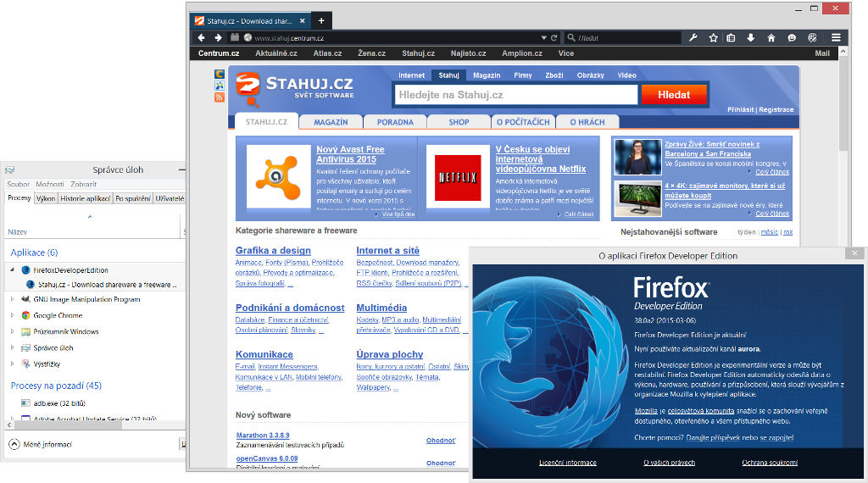Click the browser page vertical scrollbar

point(843,105)
